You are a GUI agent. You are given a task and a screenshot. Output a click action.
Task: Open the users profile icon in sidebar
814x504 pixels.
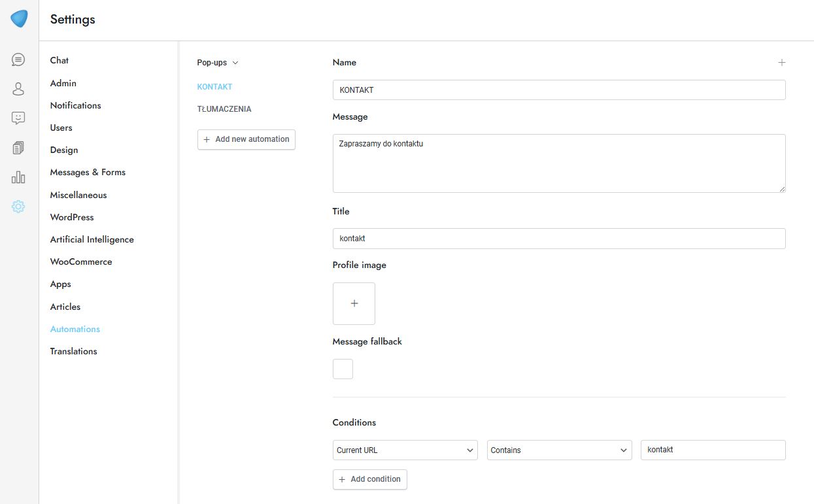coord(18,89)
